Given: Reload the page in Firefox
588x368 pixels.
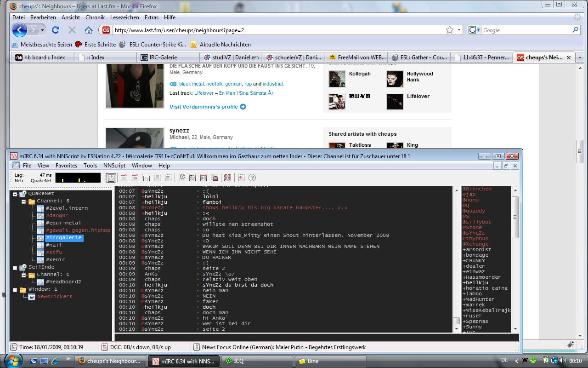Looking at the screenshot, I should pyautogui.click(x=56, y=30).
